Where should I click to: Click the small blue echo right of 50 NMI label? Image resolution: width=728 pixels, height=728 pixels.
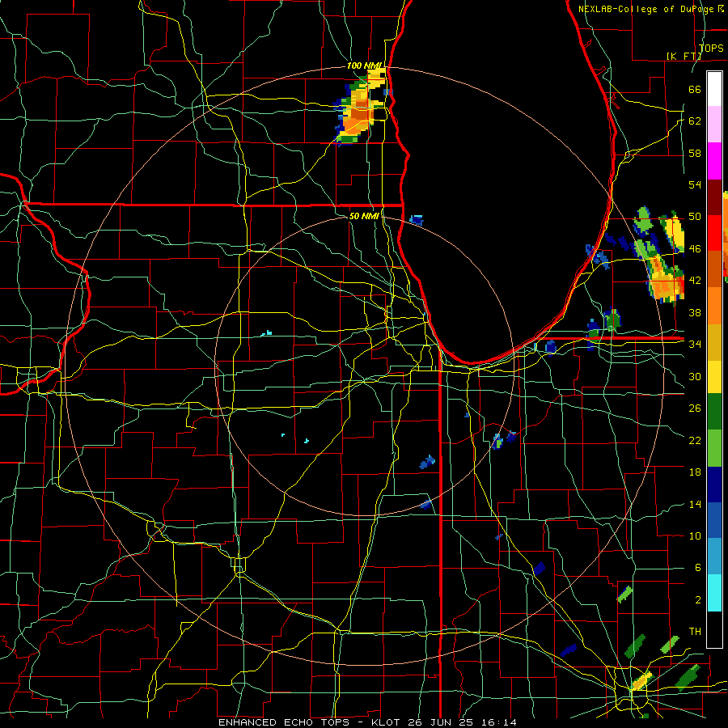point(417,220)
